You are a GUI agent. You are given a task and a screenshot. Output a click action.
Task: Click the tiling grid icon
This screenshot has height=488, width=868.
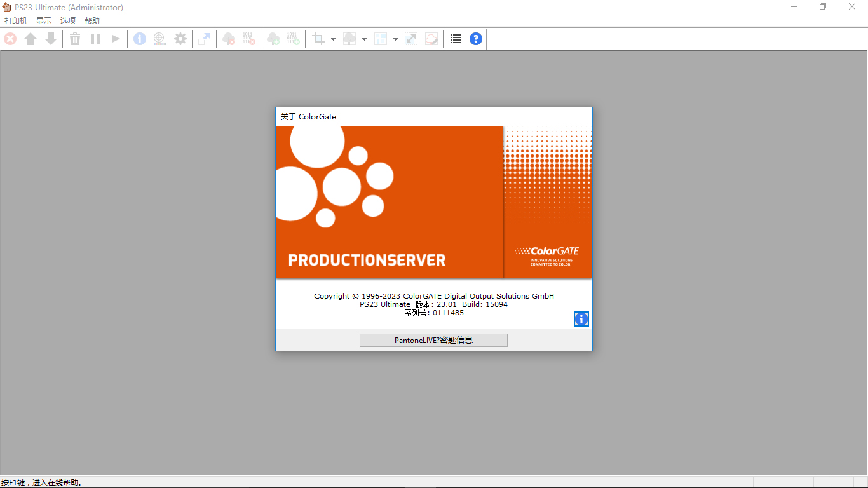click(381, 39)
